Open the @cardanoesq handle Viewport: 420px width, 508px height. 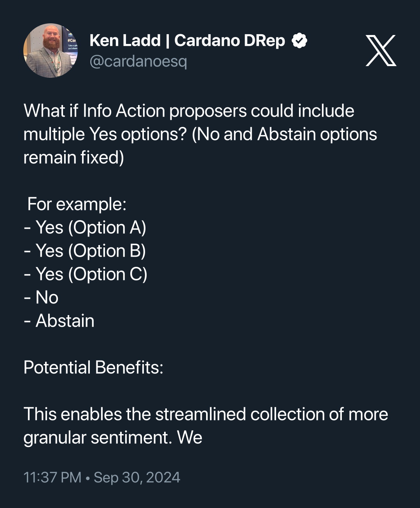(138, 61)
